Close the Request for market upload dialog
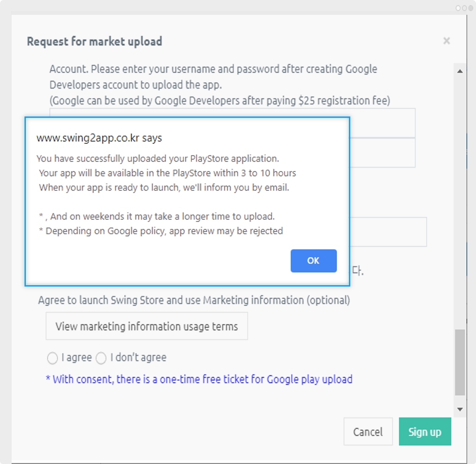This screenshot has height=464, width=476. pyautogui.click(x=446, y=41)
